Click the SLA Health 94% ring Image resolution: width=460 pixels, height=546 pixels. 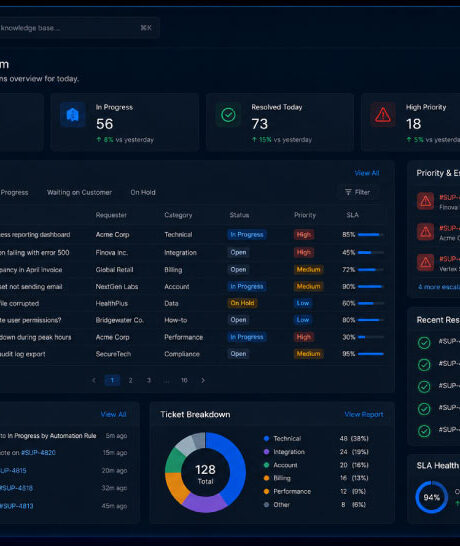431,497
